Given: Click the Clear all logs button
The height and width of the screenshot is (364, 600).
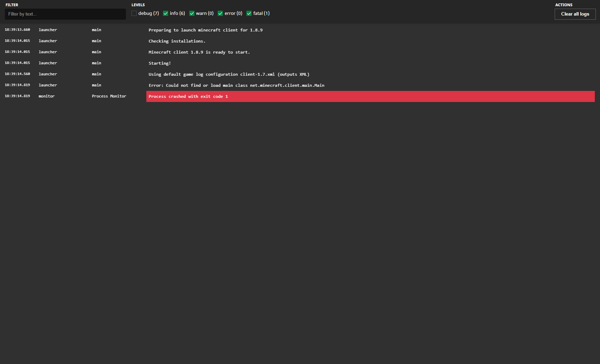Looking at the screenshot, I should point(575,14).
